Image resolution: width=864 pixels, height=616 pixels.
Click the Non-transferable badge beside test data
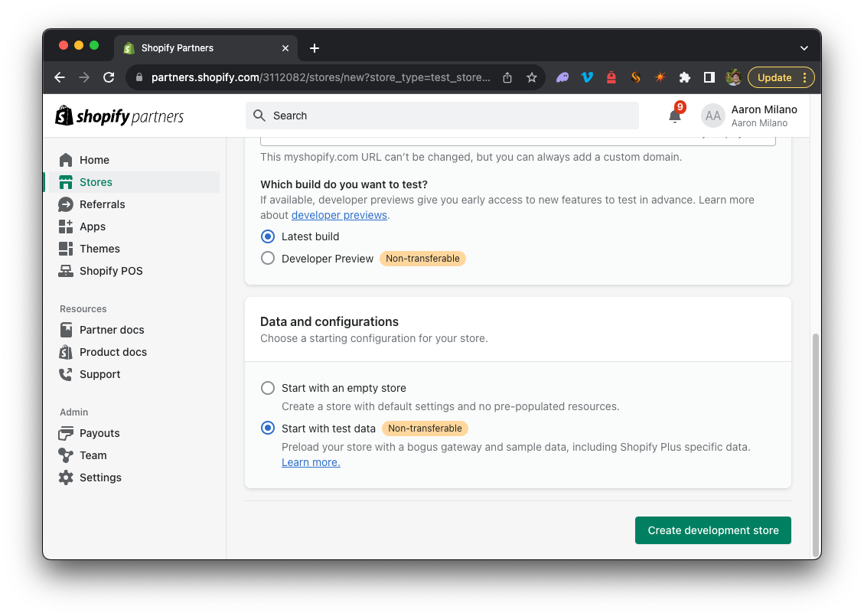(425, 428)
